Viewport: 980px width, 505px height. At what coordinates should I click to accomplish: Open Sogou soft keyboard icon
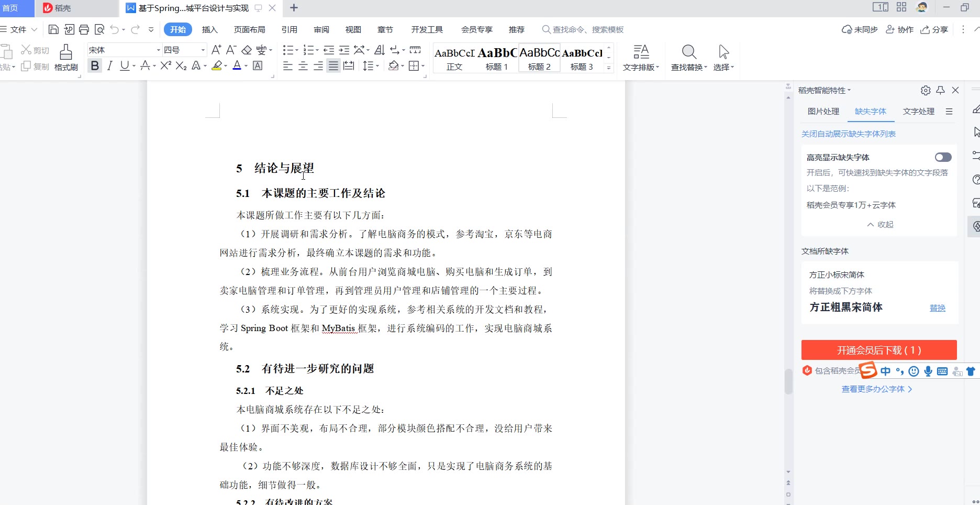coord(942,371)
